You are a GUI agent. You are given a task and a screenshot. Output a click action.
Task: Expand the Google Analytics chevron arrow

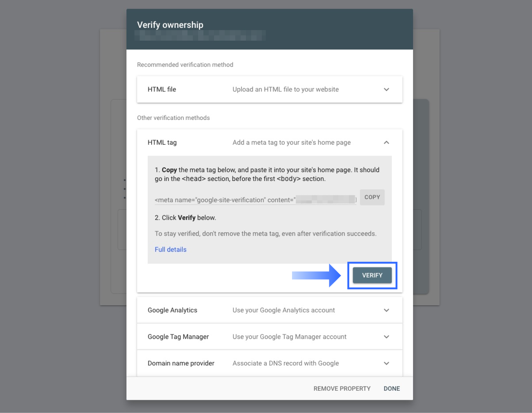(x=386, y=310)
